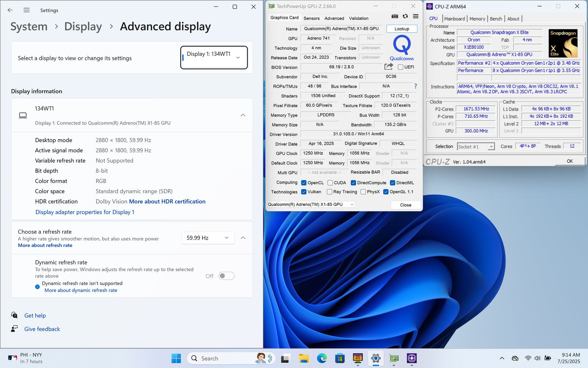Click the GPU-Z taskbar icon
This screenshot has width=588, height=368.
coord(394,358)
